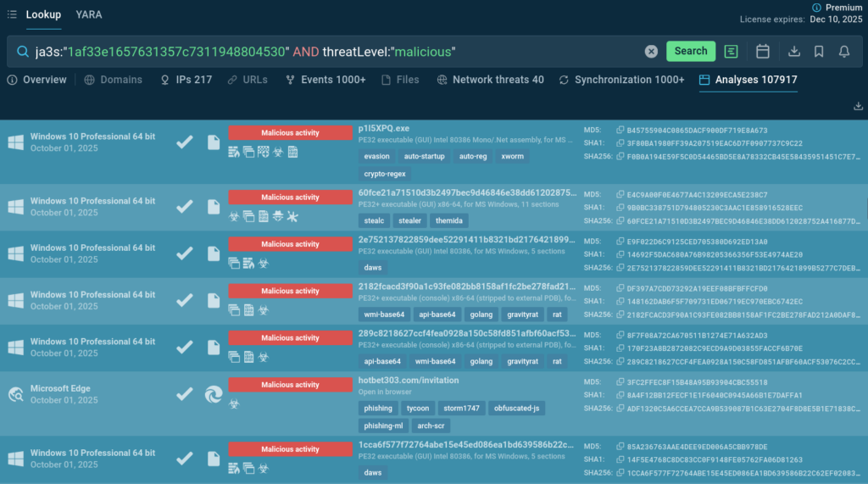
Task: Open the notification bell icon
Action: [x=844, y=52]
